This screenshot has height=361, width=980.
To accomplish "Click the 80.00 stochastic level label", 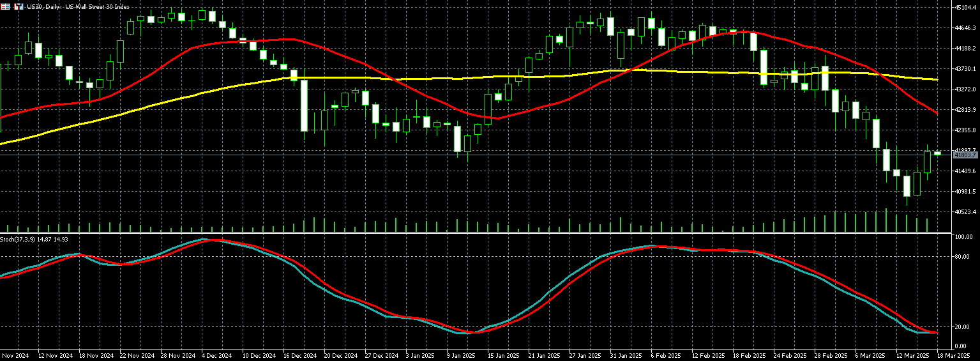I will point(963,257).
